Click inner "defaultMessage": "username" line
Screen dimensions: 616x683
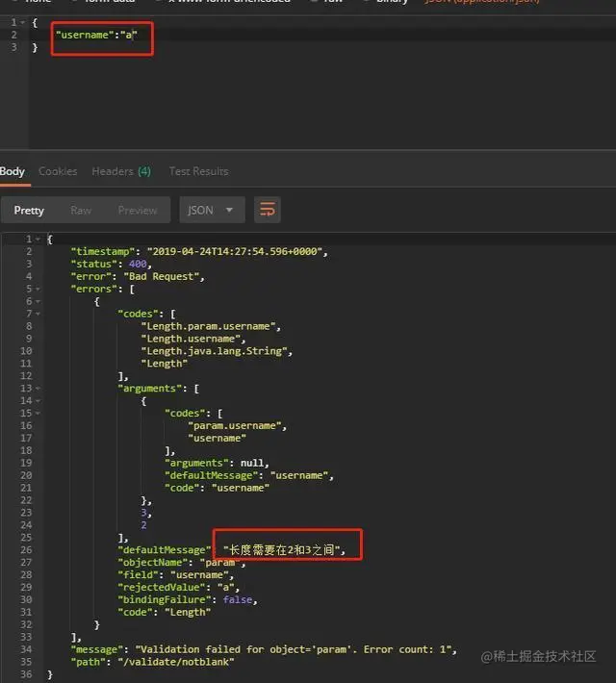(249, 475)
